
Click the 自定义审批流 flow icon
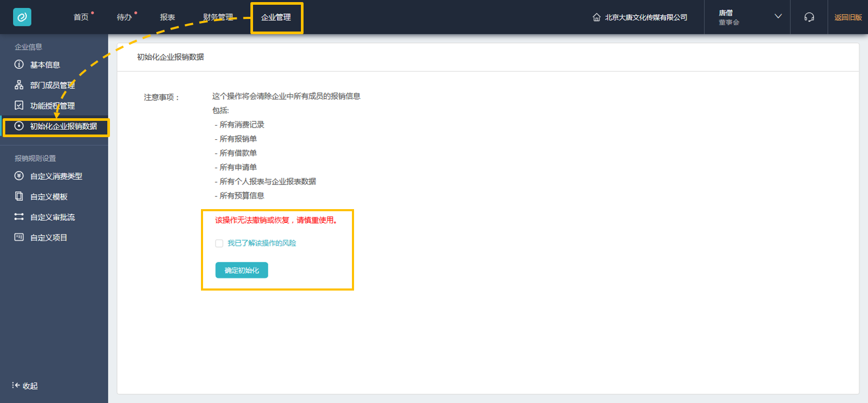point(19,217)
